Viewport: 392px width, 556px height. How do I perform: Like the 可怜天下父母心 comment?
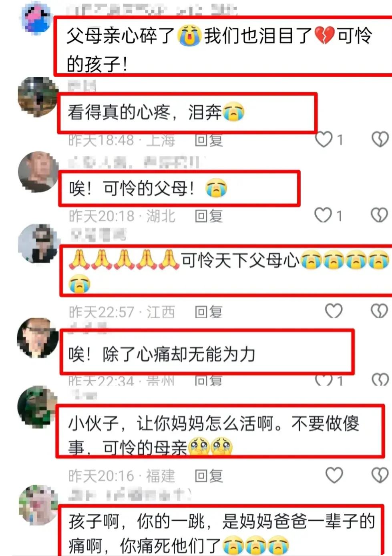click(x=334, y=311)
